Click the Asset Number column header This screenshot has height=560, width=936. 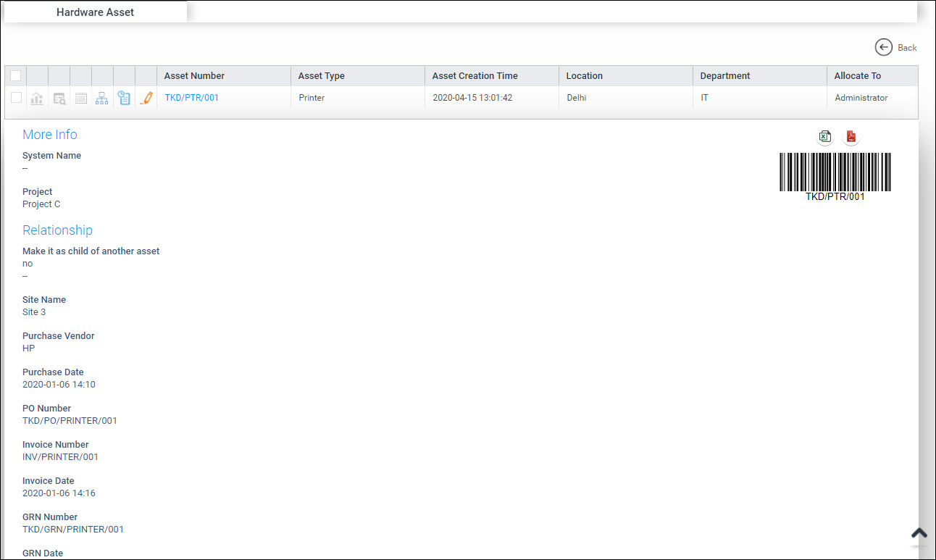(x=194, y=76)
